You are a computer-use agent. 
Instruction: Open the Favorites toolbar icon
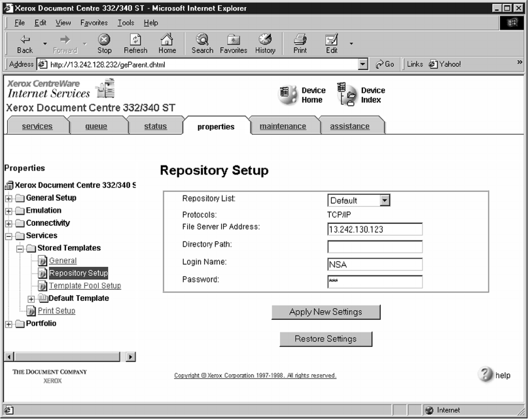(x=233, y=43)
